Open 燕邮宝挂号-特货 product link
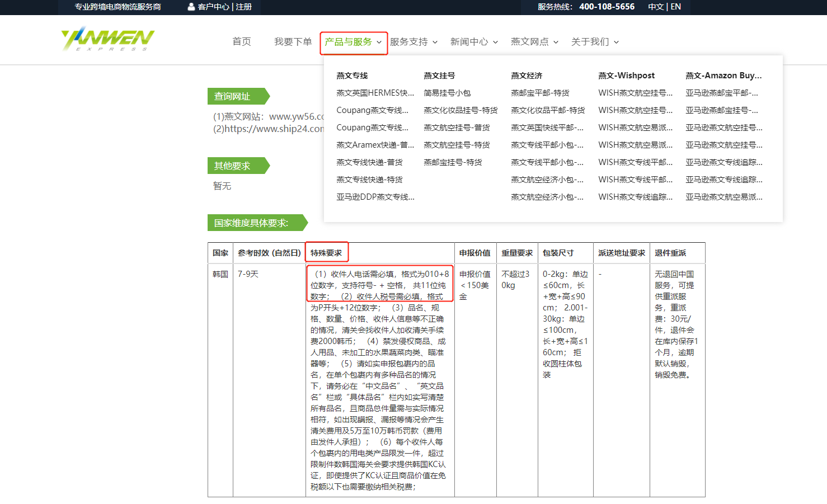The width and height of the screenshot is (827, 504). tap(453, 162)
